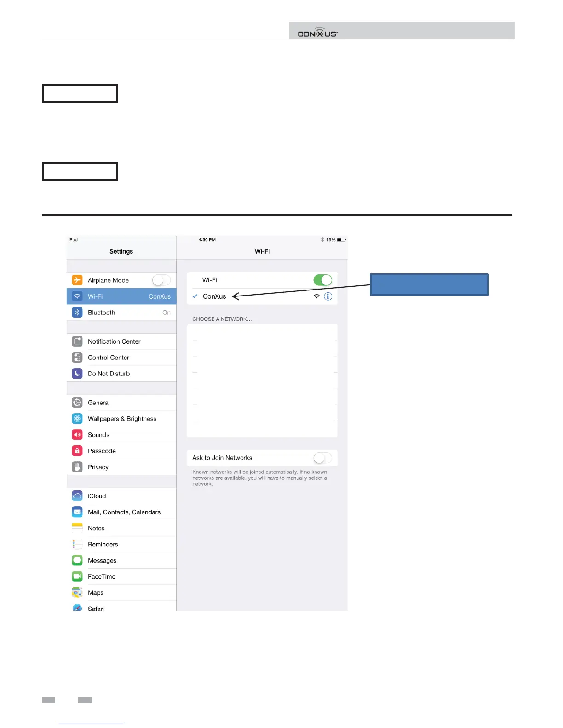Click the ConXus logo in page header
Viewport: 563px width, 728px height.
click(x=317, y=32)
